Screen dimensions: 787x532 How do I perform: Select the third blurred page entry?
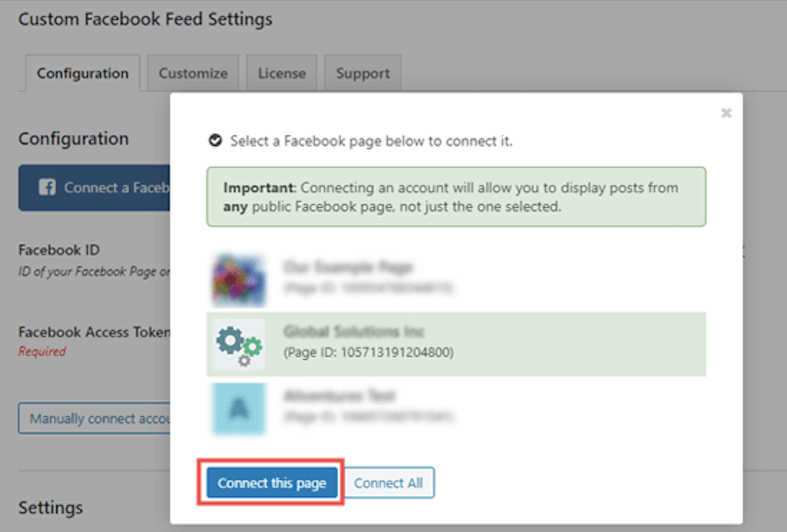click(367, 406)
